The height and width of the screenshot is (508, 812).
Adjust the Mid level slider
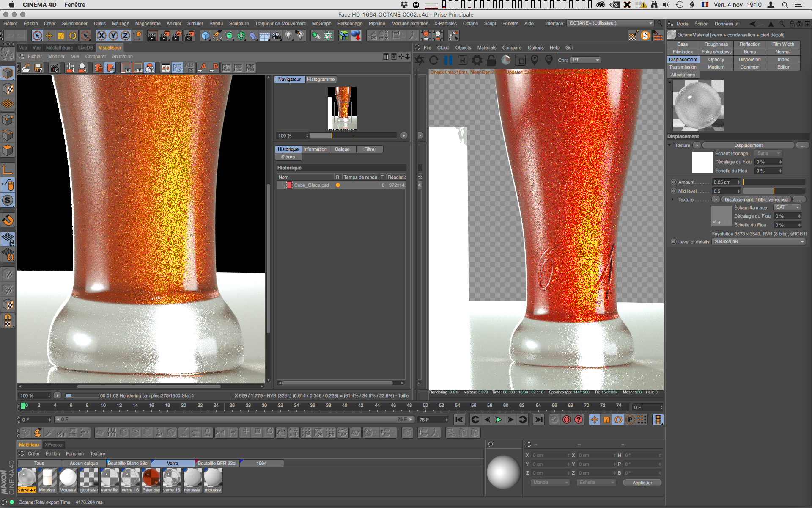(x=774, y=191)
